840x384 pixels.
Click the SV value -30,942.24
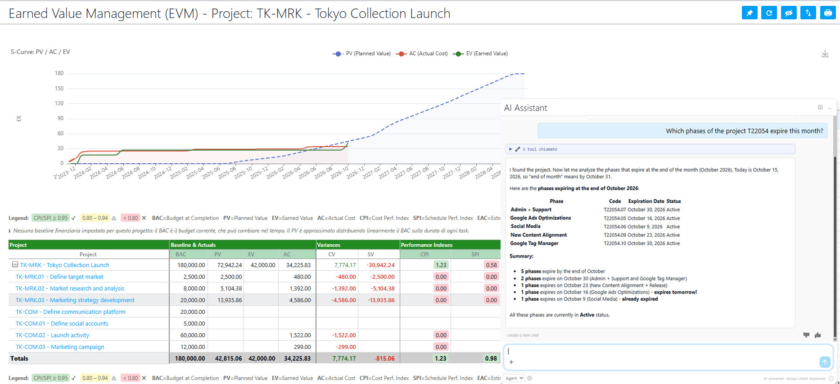[x=380, y=265]
